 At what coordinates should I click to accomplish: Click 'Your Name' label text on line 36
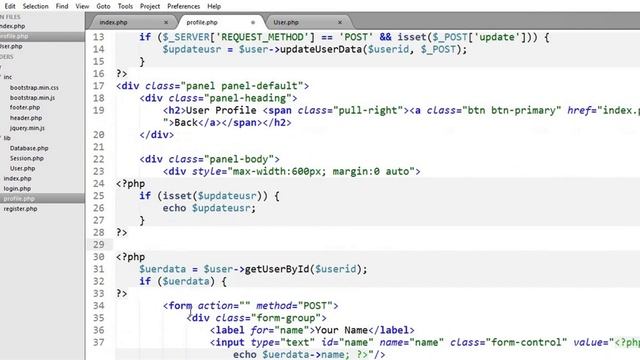tap(342, 330)
